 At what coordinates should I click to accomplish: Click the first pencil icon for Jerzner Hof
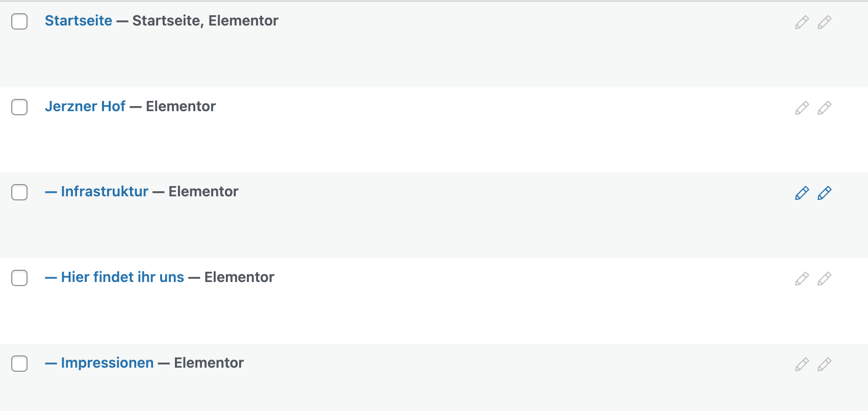click(x=802, y=108)
